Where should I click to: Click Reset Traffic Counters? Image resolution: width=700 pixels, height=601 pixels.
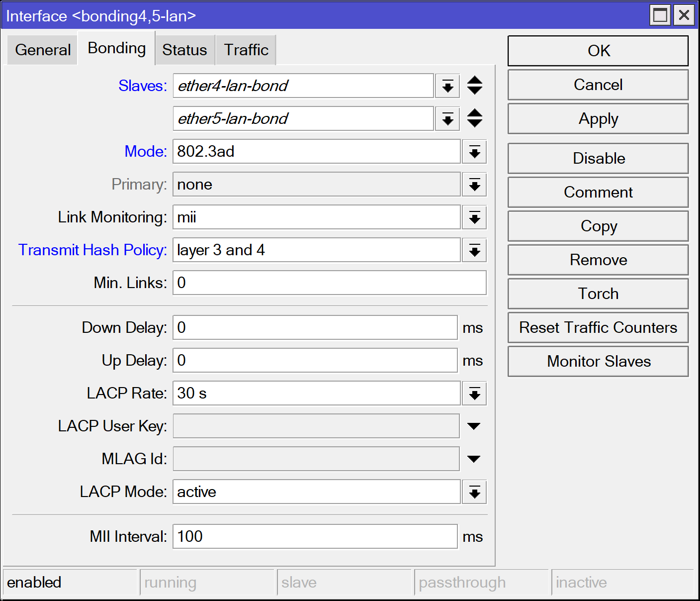598,328
